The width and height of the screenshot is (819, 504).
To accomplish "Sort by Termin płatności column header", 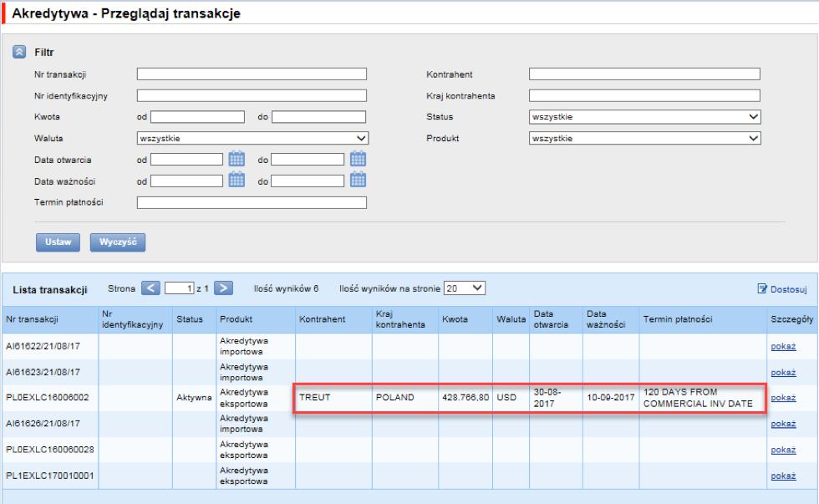I will point(678,319).
